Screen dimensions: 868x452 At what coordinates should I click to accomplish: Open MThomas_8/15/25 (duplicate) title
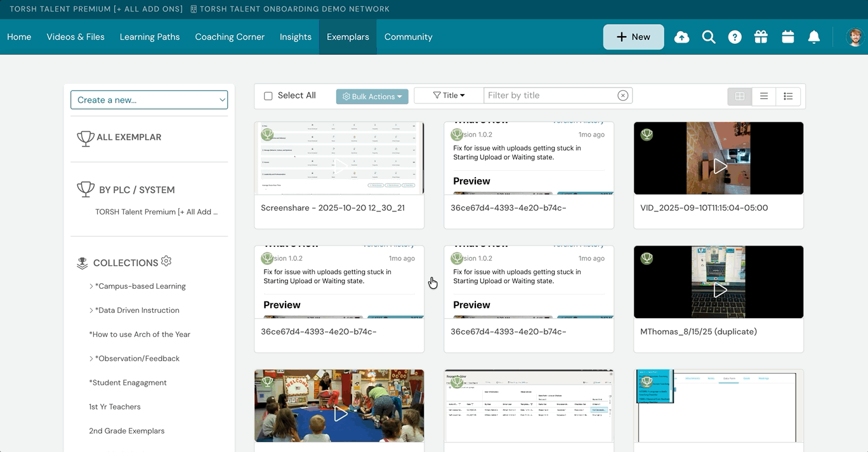pos(699,331)
